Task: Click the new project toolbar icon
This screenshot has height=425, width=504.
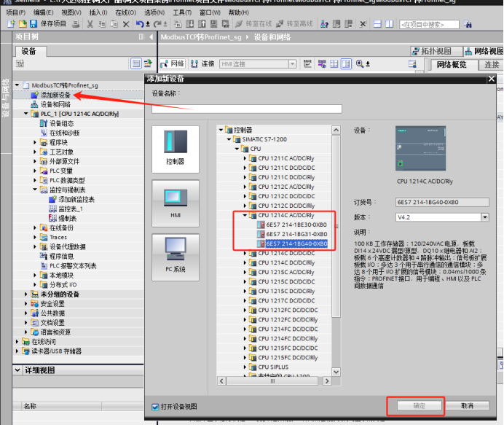Action: pos(12,24)
